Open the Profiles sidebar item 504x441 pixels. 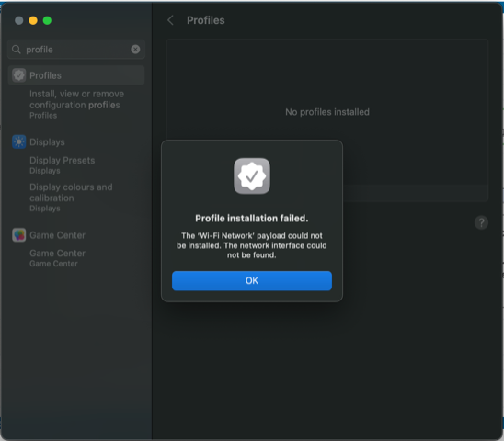[76, 75]
